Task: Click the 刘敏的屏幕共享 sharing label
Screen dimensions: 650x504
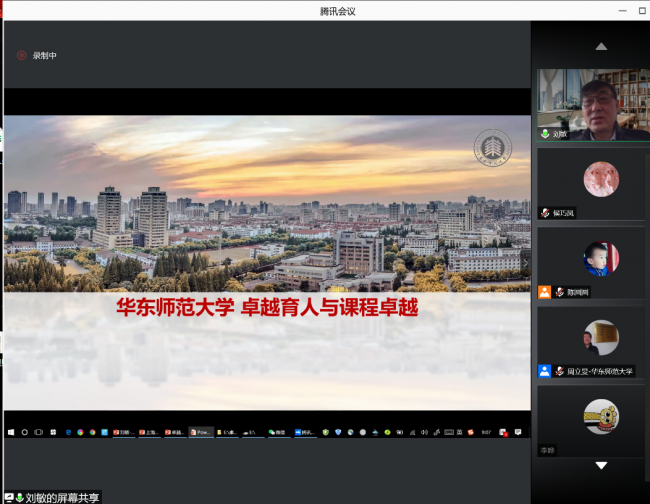Action: click(62, 497)
